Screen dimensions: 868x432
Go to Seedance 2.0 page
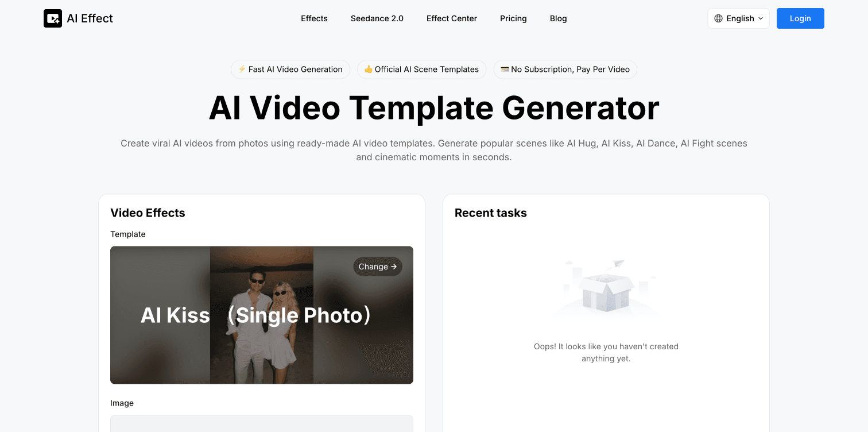coord(377,18)
